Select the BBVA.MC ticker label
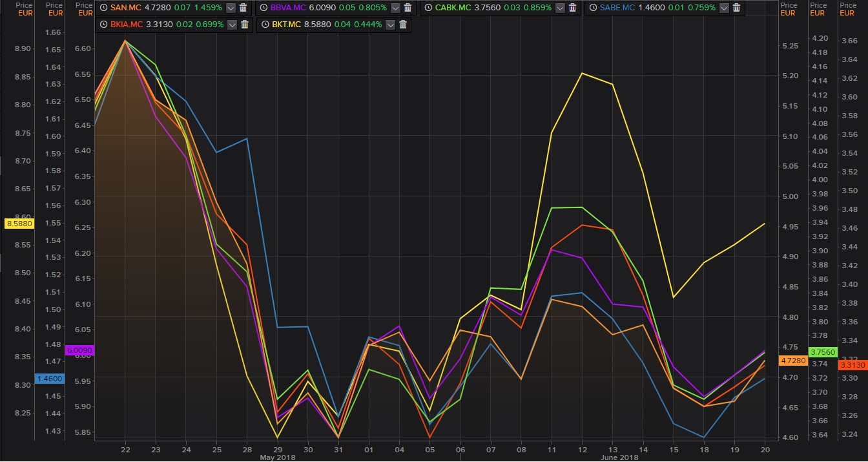Viewport: 868px width, 462px height. point(289,8)
